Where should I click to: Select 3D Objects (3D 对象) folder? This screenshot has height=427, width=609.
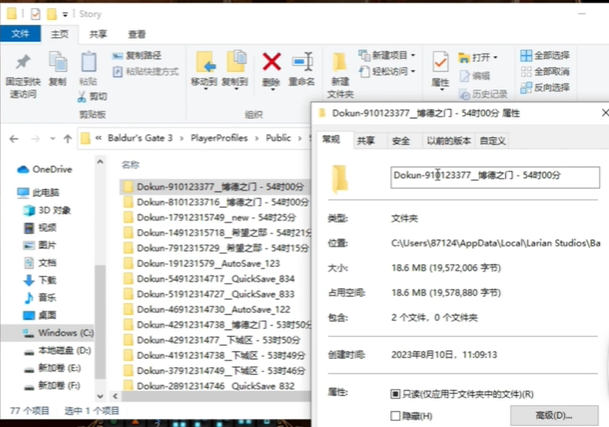tap(47, 210)
